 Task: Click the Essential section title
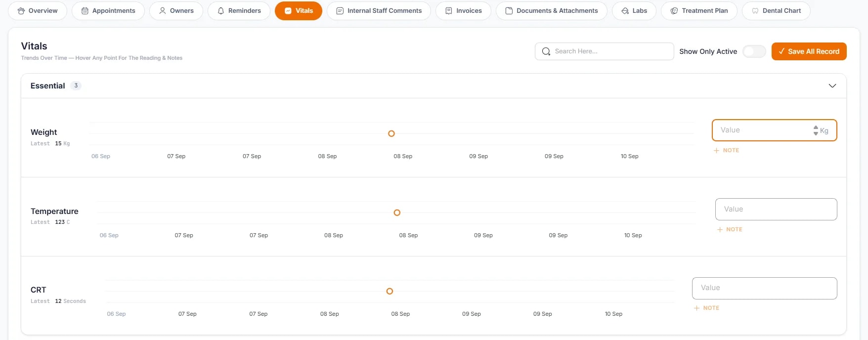click(47, 86)
